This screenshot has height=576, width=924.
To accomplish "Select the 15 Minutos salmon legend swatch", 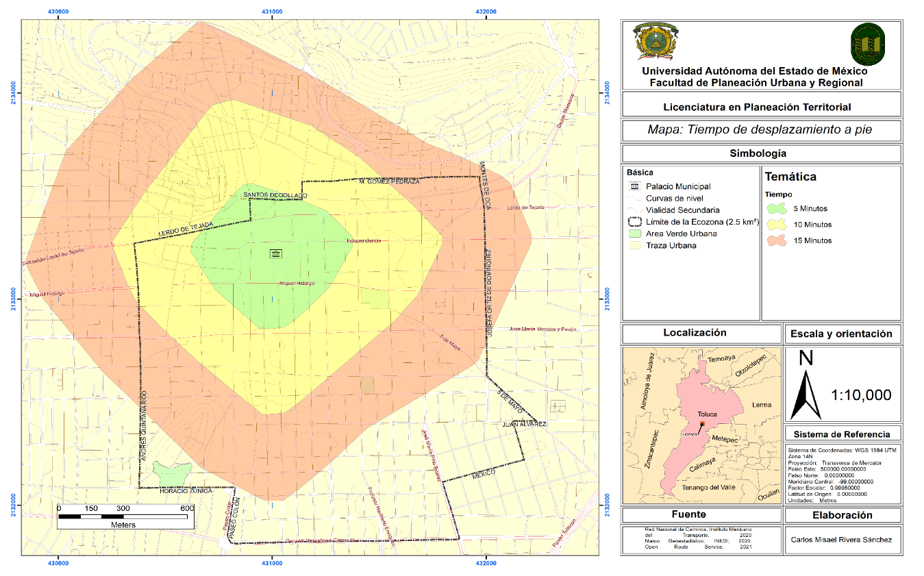I will [x=777, y=240].
